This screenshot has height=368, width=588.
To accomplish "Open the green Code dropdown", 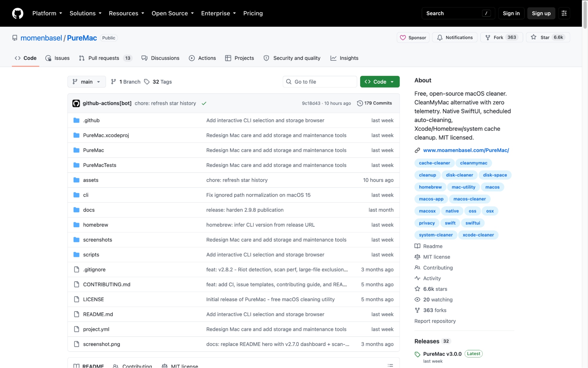I will point(379,82).
